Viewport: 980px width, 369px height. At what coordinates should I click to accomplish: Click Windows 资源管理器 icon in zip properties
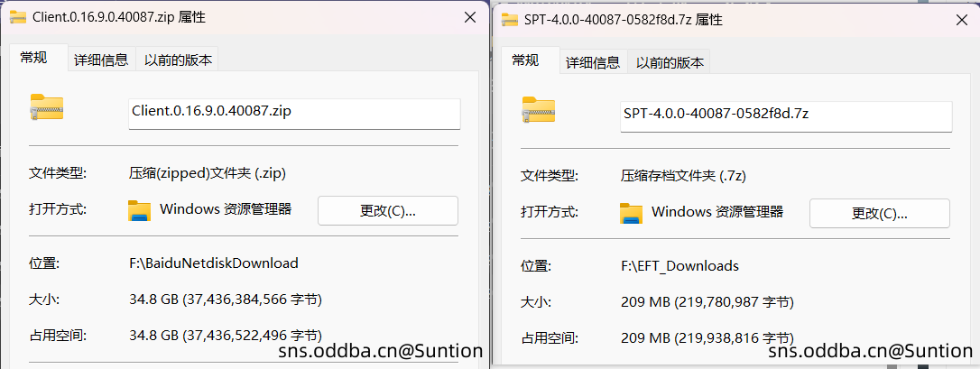pos(139,210)
